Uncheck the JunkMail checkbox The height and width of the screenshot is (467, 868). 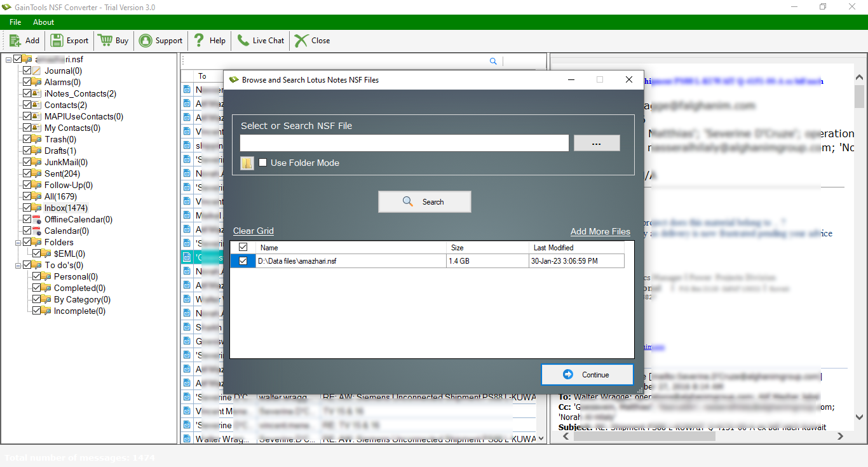27,162
